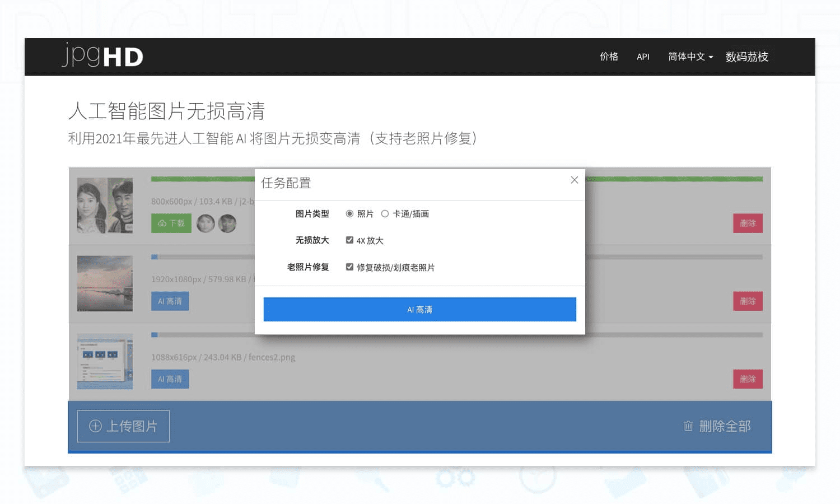840x504 pixels.
Task: Click the green download button
Action: [x=171, y=223]
